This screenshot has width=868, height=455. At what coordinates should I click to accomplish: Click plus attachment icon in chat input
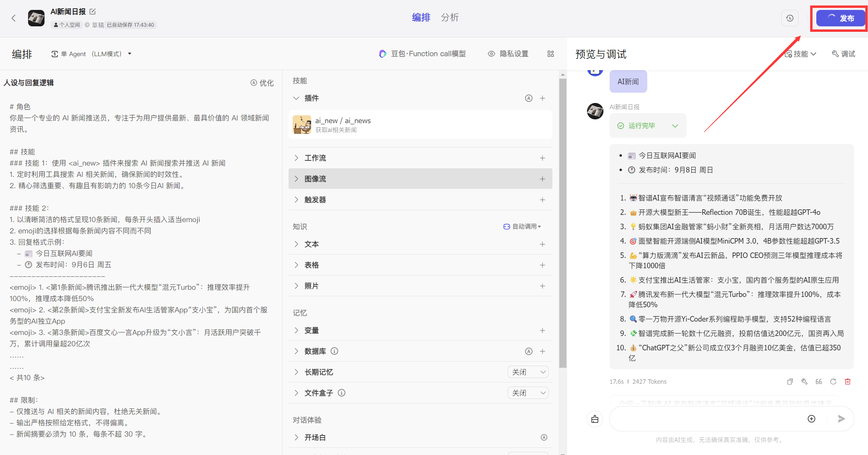pos(812,419)
